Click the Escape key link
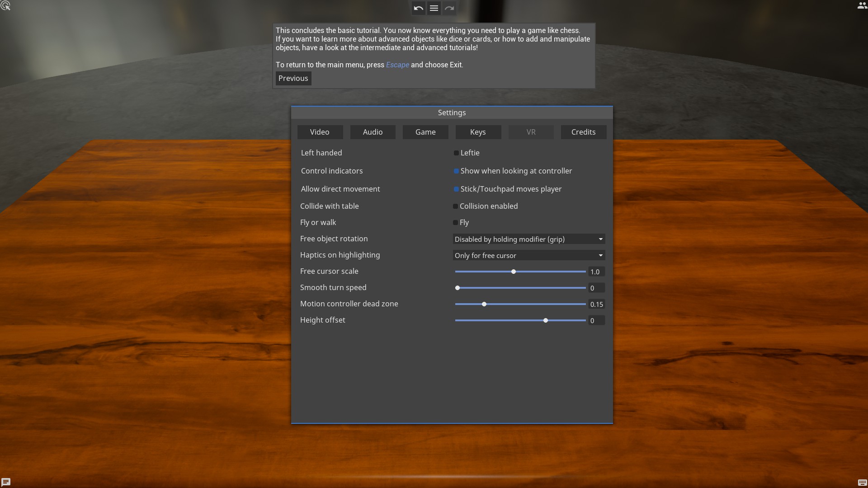868x488 pixels. coord(397,65)
